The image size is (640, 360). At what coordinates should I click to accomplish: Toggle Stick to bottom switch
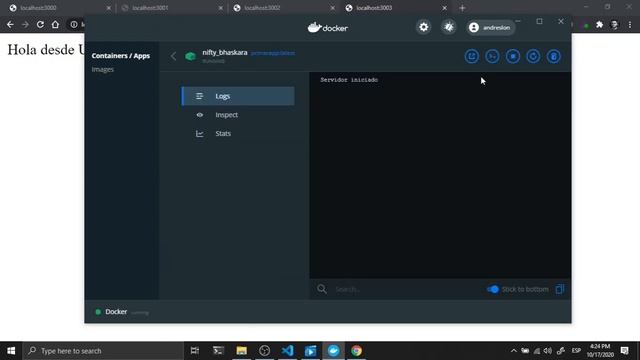[493, 289]
